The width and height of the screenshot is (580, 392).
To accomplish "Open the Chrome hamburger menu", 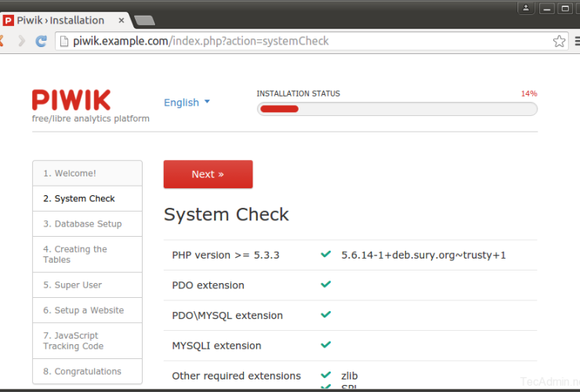I will (576, 41).
